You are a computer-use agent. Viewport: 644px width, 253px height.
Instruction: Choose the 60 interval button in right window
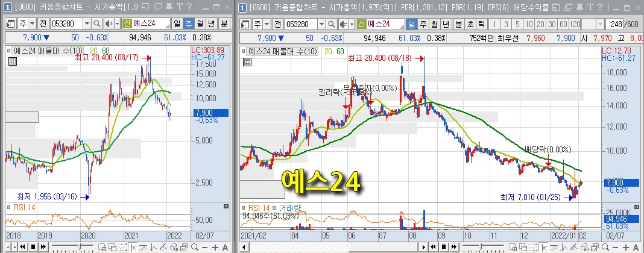(563, 23)
